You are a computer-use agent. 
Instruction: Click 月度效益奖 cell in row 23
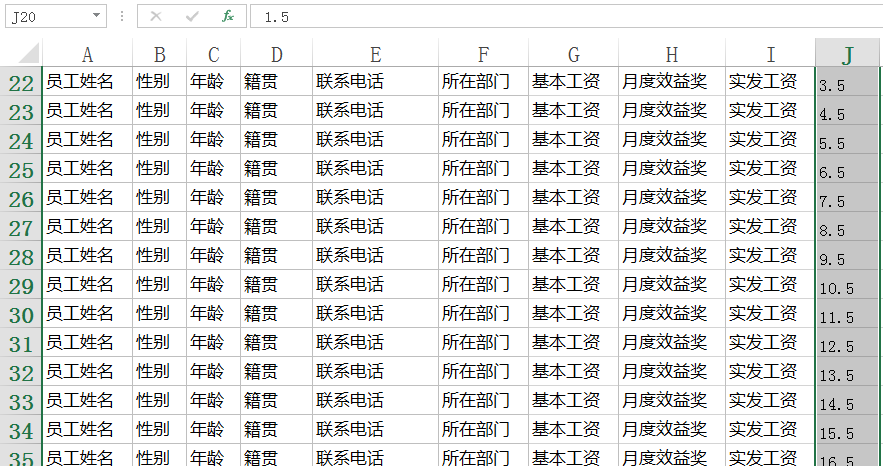pyautogui.click(x=672, y=111)
